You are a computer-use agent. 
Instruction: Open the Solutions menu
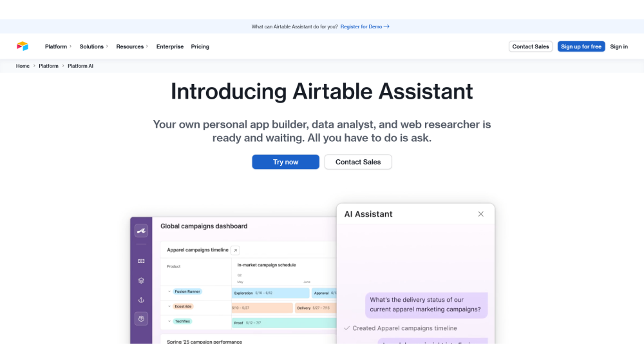(93, 46)
